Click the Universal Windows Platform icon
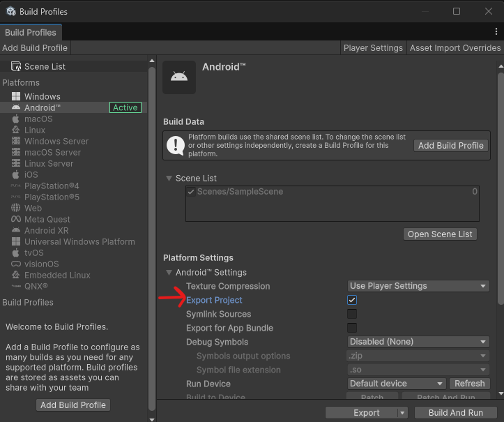The width and height of the screenshot is (504, 422). (x=16, y=241)
